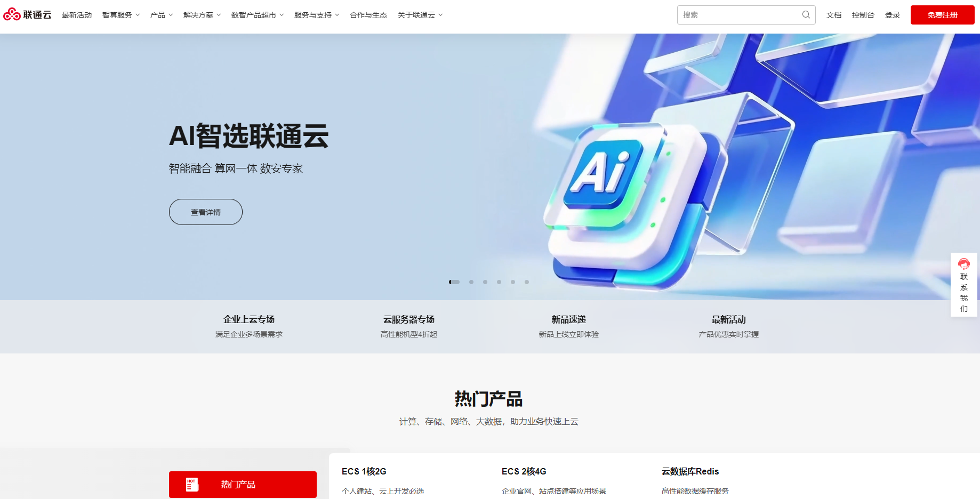The image size is (980, 499).
Task: Click the red 免费注册 button
Action: tap(942, 15)
